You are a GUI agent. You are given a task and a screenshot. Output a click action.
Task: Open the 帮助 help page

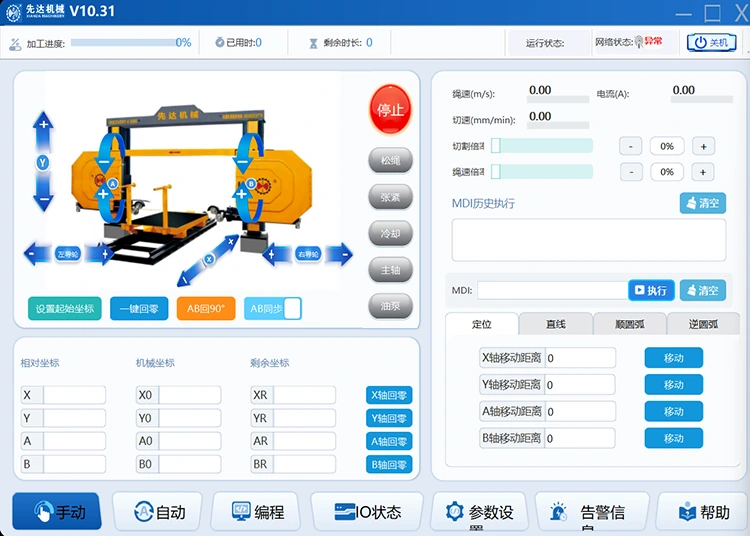(704, 512)
